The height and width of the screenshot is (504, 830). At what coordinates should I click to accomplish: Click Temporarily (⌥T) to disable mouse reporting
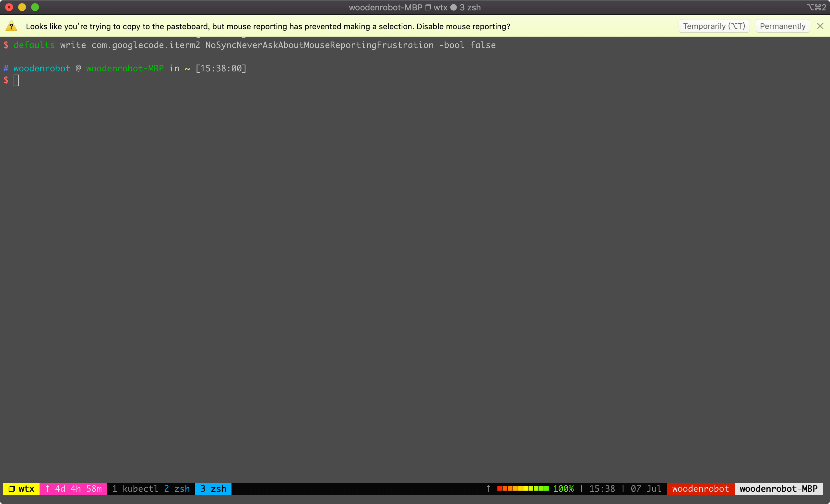[714, 26]
